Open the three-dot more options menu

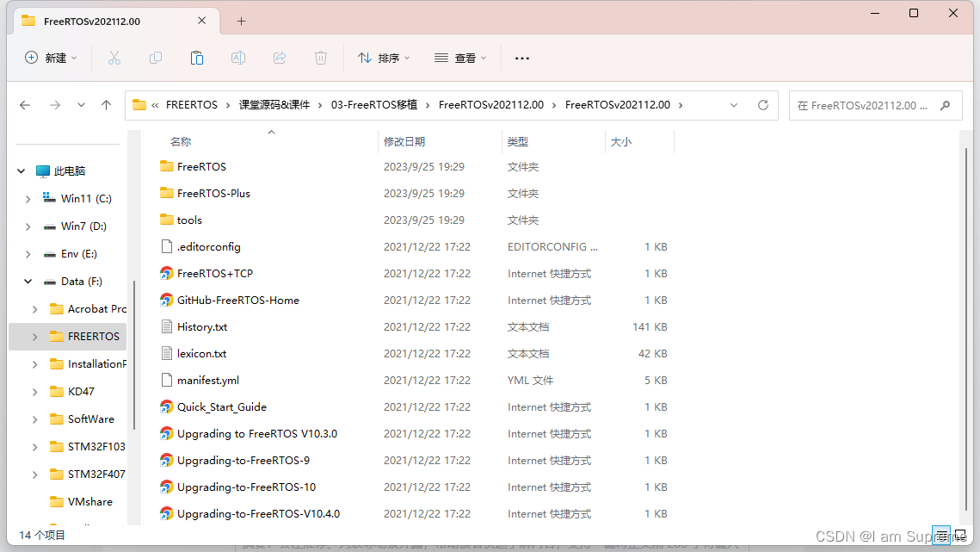pyautogui.click(x=522, y=59)
